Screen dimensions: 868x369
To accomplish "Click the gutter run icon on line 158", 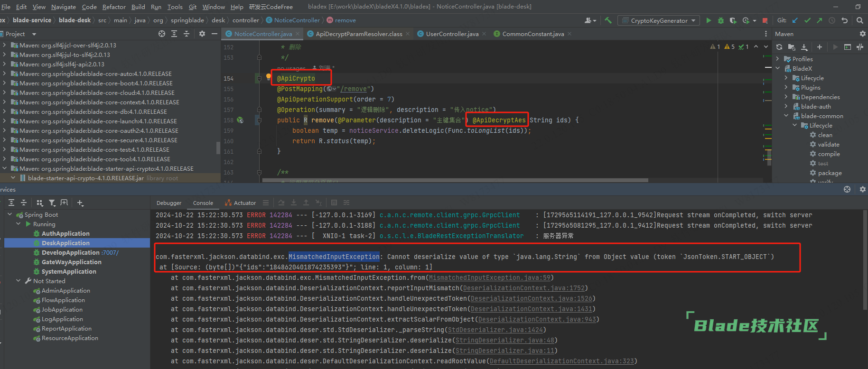I will (x=240, y=120).
